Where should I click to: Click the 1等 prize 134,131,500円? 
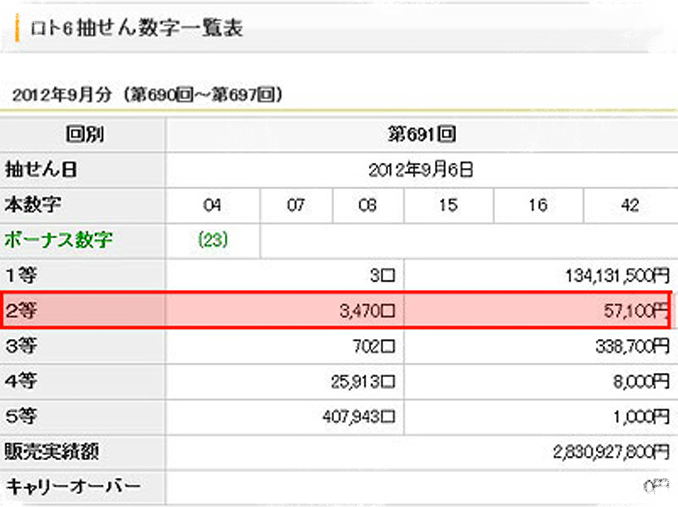(618, 275)
